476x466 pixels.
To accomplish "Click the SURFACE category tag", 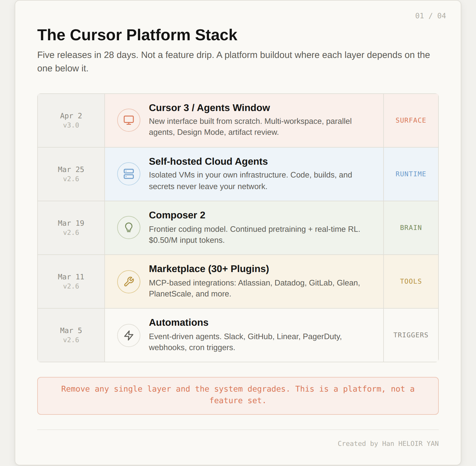I will [x=410, y=120].
